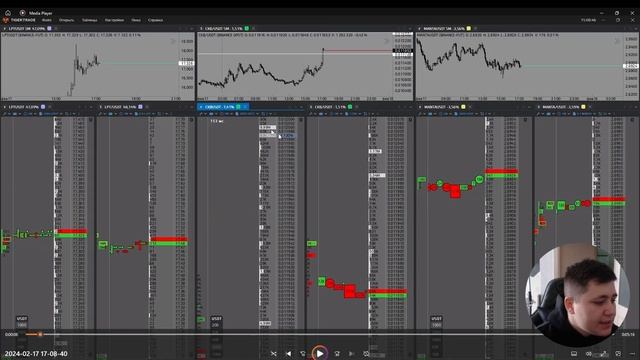
Task: Click the yellow link color on first MANTAUSDT order book tab
Action: 463,107
